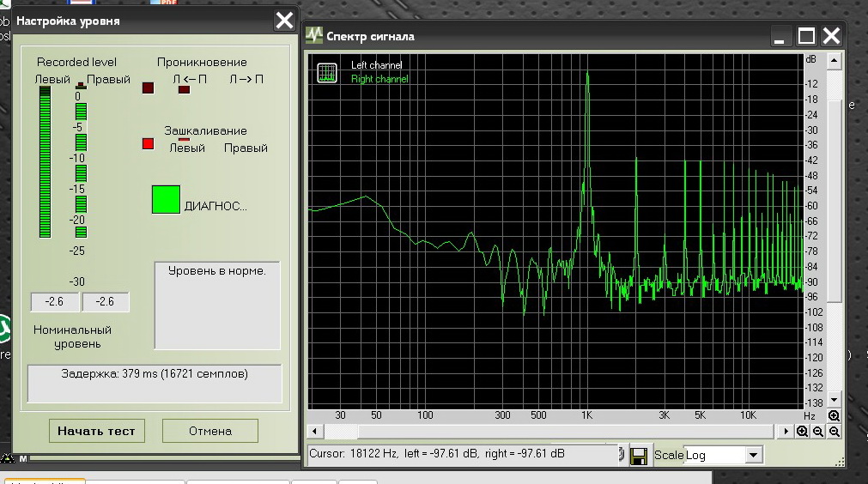Click the dark-red Проникновение indicator square
868x484 pixels.
(148, 88)
